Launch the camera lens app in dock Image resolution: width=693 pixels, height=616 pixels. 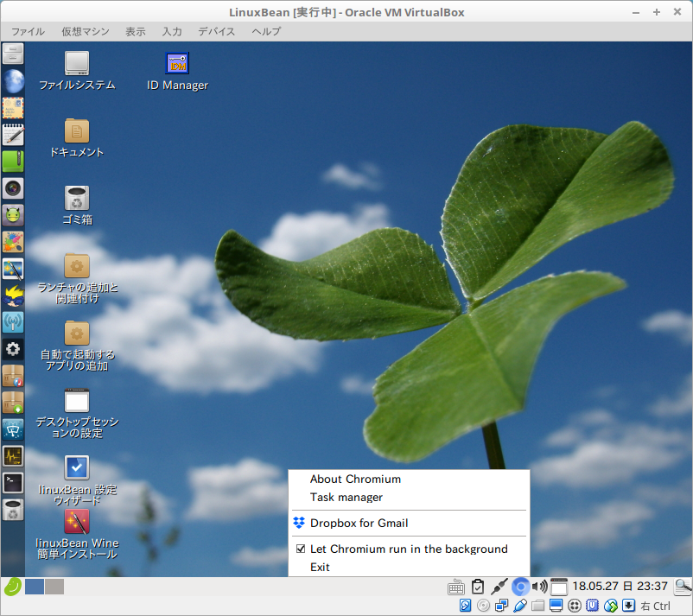13,188
